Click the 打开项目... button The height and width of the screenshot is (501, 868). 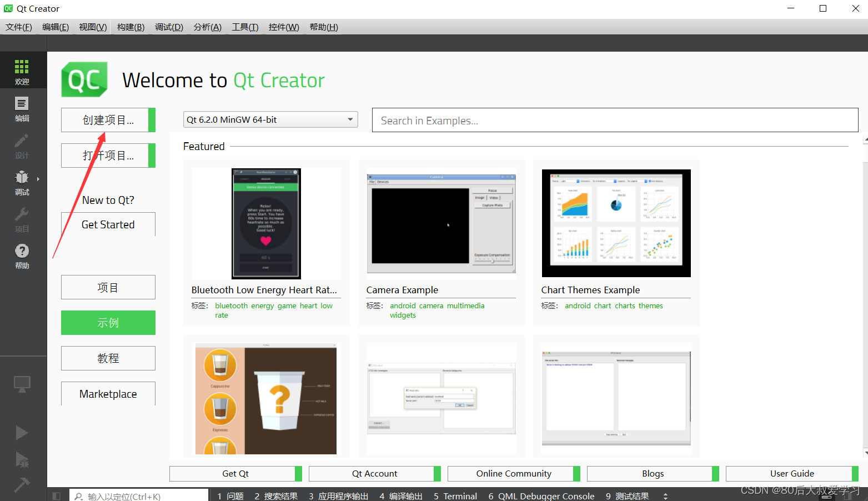click(108, 156)
